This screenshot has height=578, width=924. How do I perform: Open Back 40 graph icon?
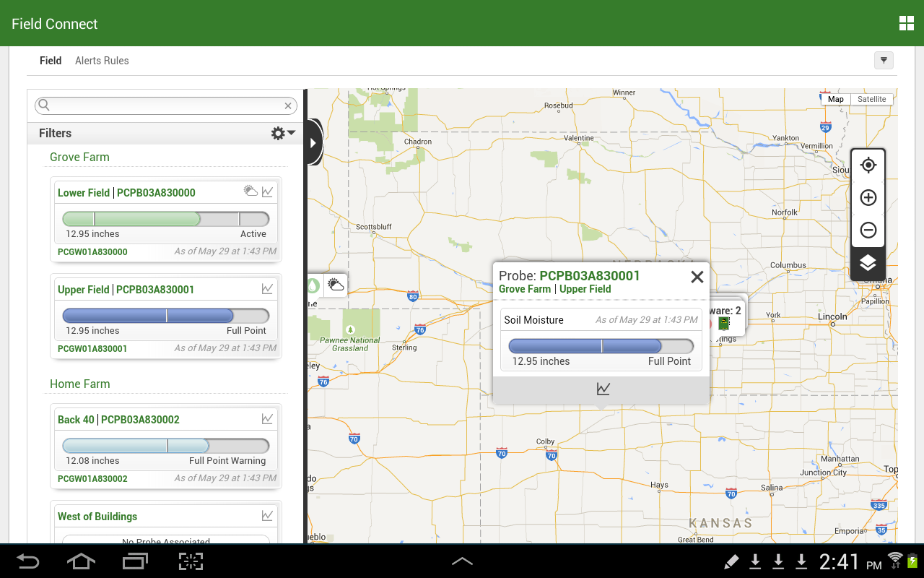[x=268, y=418]
